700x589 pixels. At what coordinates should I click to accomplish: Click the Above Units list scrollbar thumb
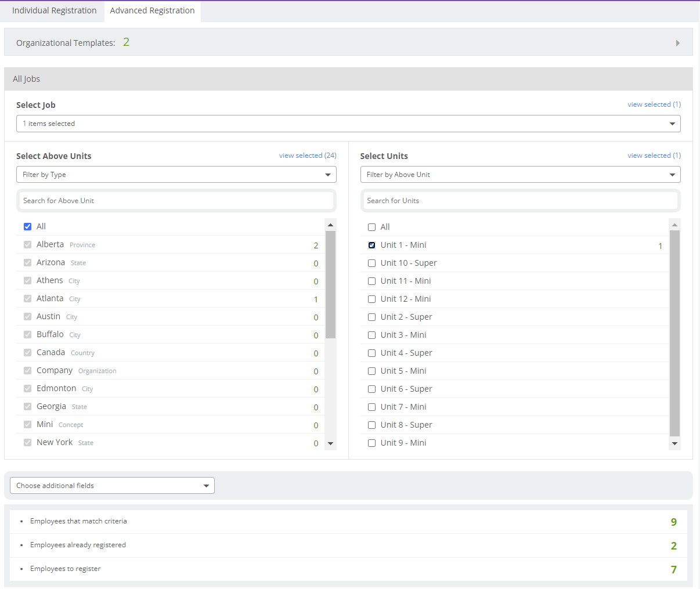[x=330, y=284]
